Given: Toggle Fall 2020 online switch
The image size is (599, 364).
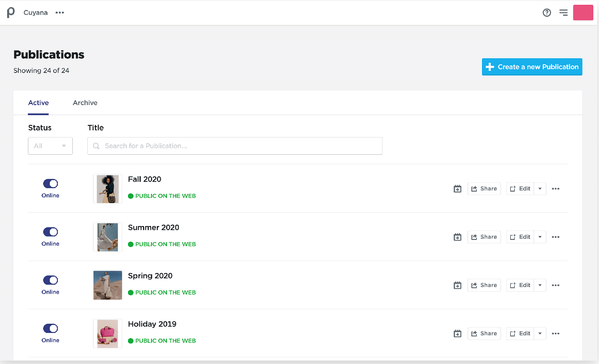Looking at the screenshot, I should 50,183.
